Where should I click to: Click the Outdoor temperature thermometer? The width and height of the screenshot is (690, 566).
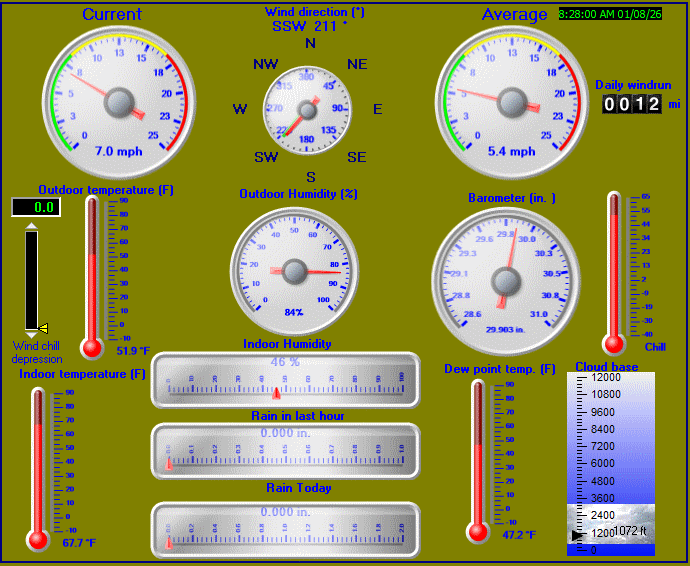tap(93, 275)
